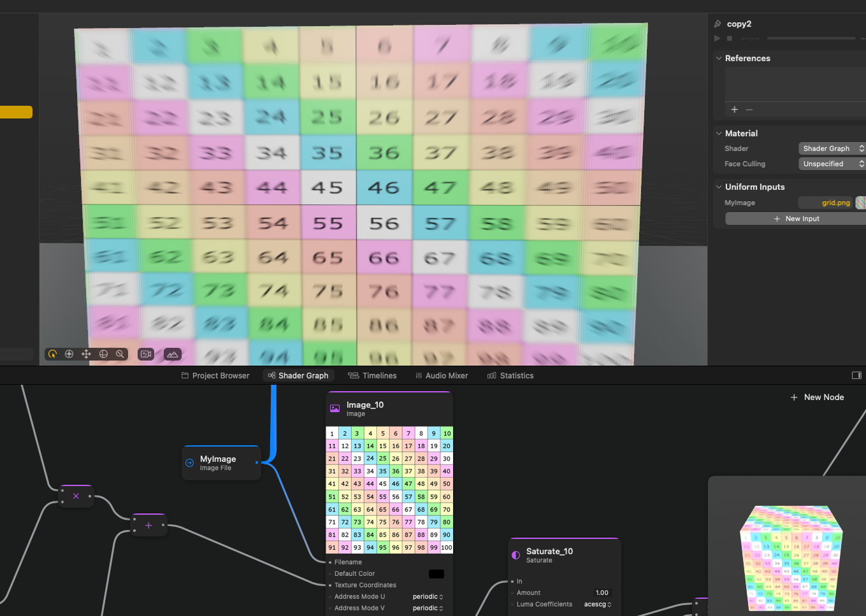This screenshot has height=616, width=866.
Task: Click the look-around navigation tool icon
Action: [x=69, y=354]
